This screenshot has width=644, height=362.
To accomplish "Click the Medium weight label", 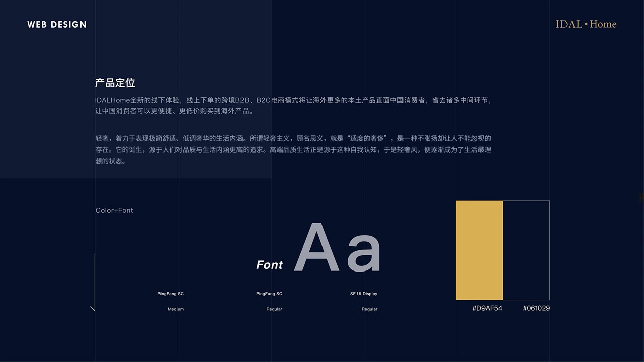I will click(x=176, y=309).
